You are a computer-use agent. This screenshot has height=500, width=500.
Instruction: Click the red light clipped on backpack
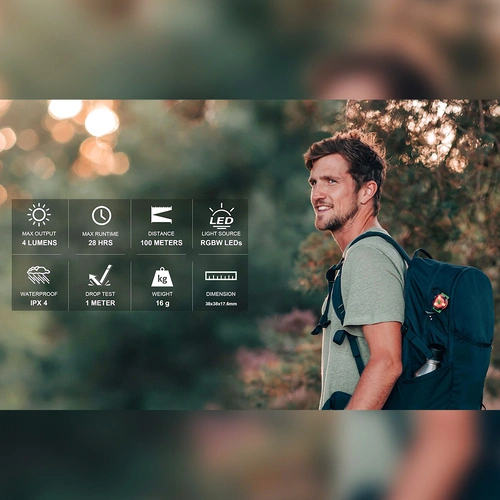tap(441, 302)
